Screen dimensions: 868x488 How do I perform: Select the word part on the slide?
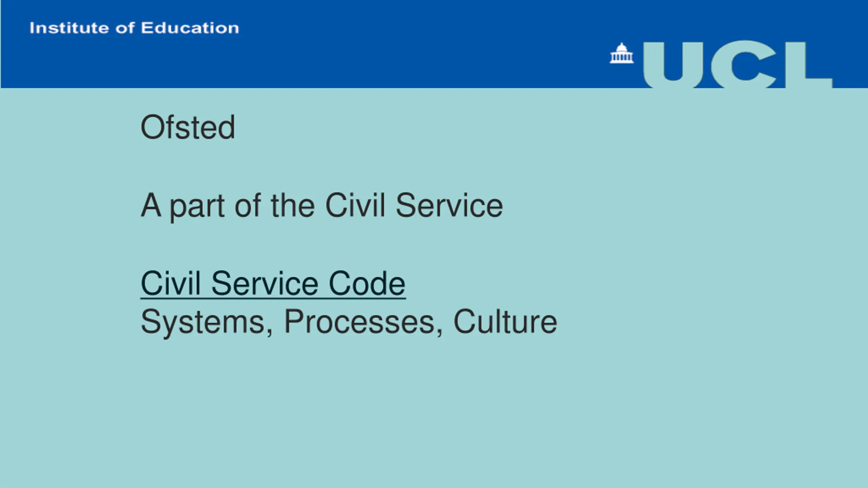pos(197,207)
